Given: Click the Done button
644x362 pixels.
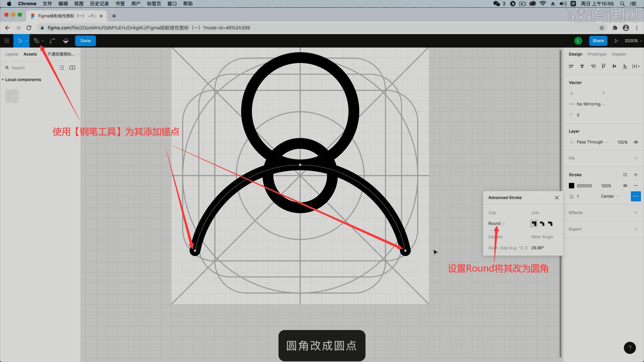Looking at the screenshot, I should pyautogui.click(x=85, y=41).
